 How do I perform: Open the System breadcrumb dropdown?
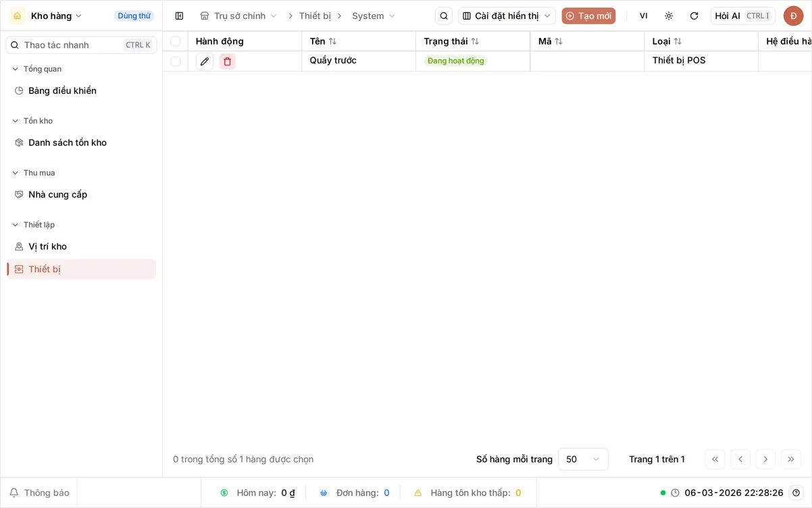(374, 16)
